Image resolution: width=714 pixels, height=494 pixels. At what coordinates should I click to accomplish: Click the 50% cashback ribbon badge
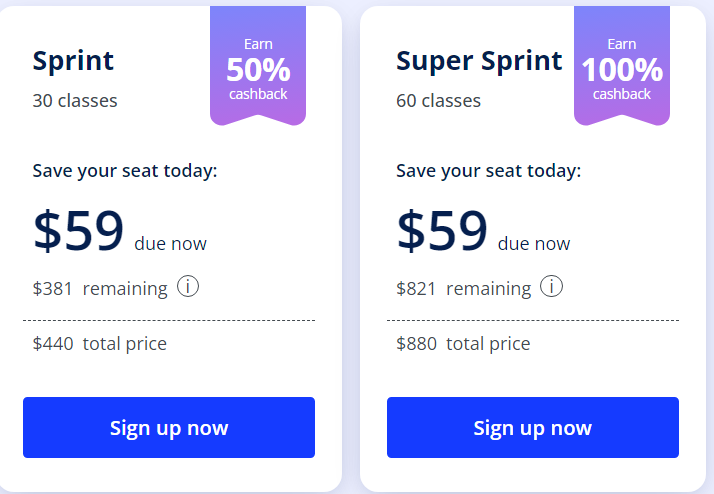tap(258, 65)
